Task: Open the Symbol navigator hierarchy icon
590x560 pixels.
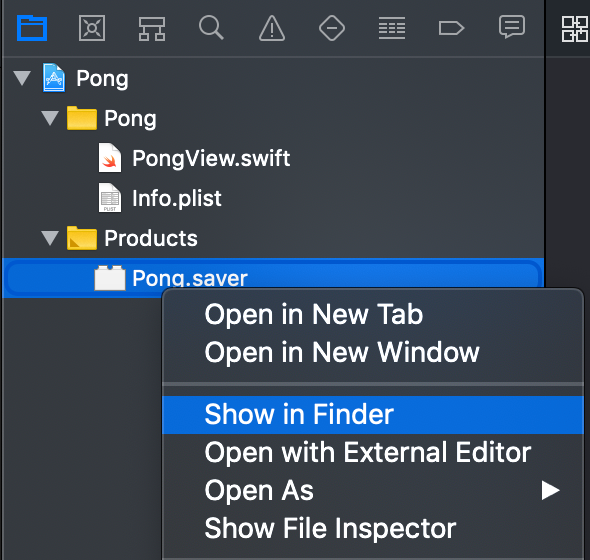Action: tap(152, 29)
